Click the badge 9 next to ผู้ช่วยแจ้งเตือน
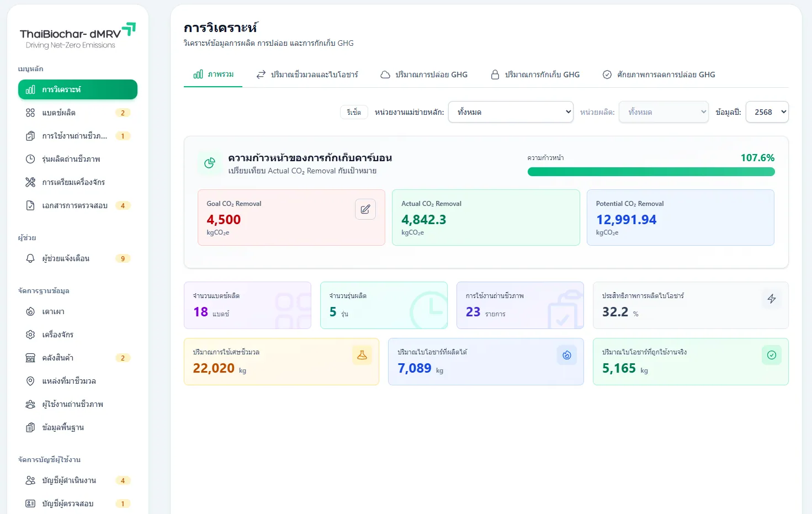The width and height of the screenshot is (812, 514). [123, 258]
